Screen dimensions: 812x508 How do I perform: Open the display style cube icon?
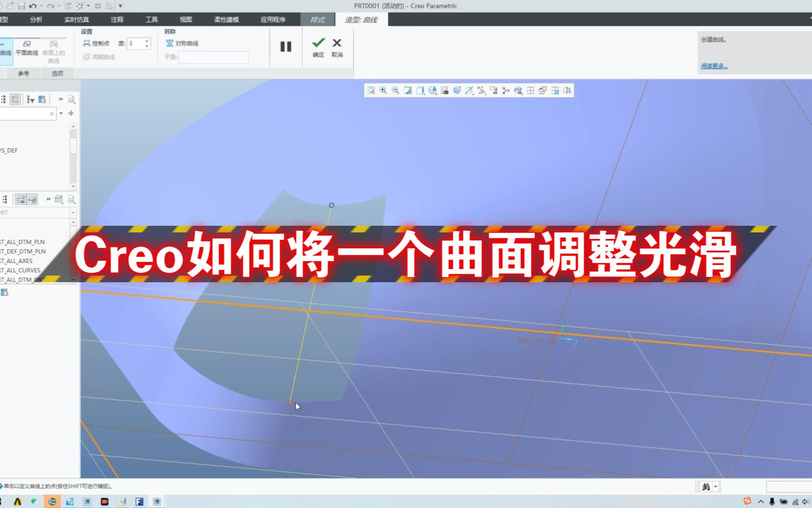click(x=420, y=91)
